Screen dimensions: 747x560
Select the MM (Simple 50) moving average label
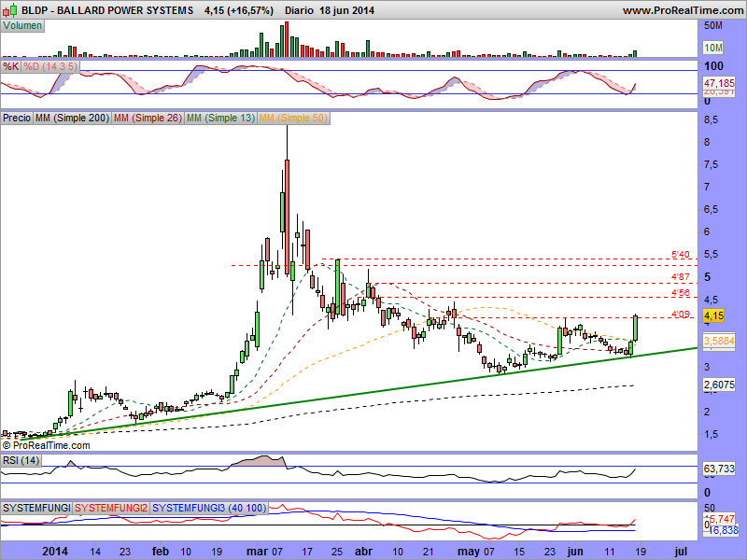pyautogui.click(x=293, y=118)
